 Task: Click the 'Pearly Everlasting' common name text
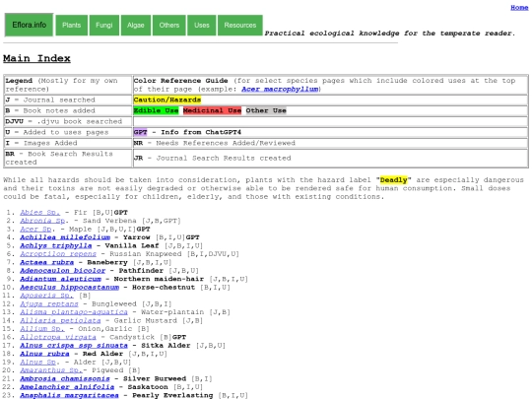pyautogui.click(x=172, y=395)
